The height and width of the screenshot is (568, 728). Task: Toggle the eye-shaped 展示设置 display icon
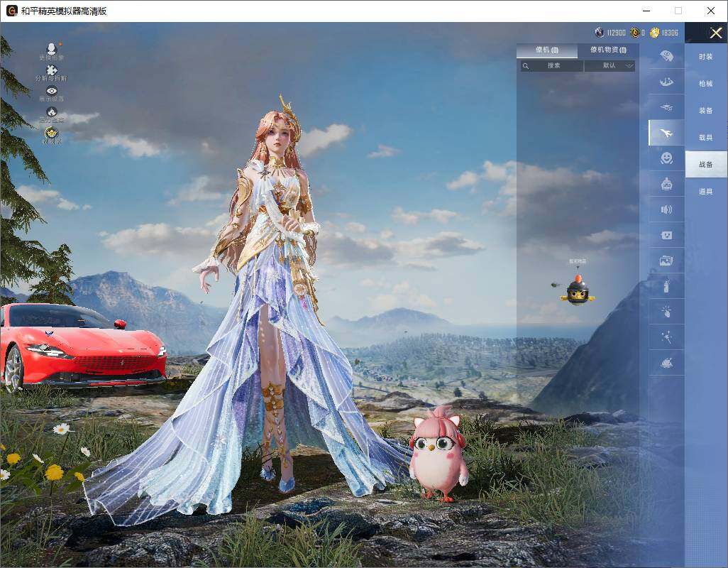point(52,91)
